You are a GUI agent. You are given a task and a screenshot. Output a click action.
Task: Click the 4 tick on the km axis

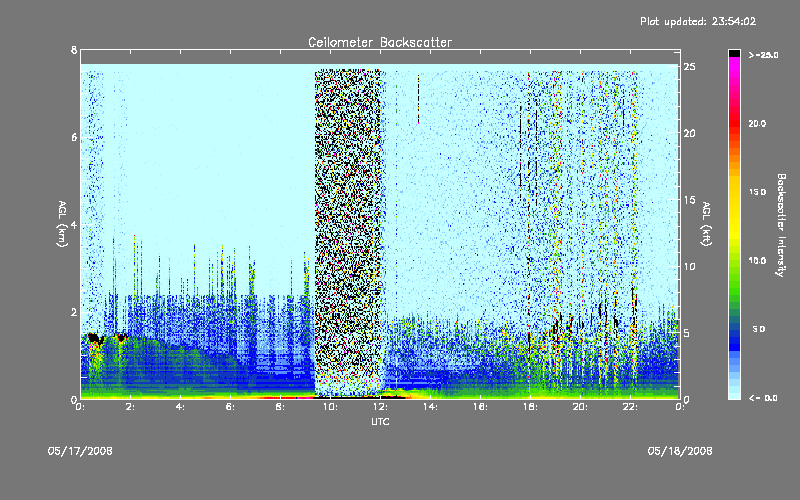pyautogui.click(x=74, y=224)
